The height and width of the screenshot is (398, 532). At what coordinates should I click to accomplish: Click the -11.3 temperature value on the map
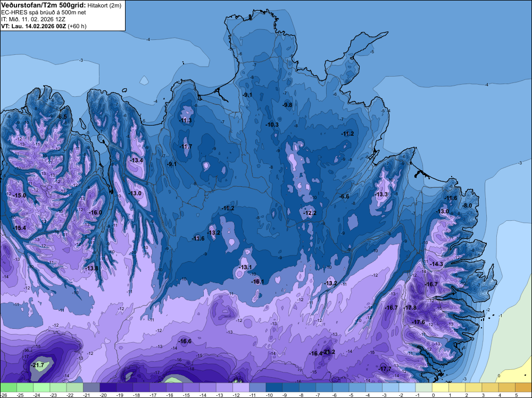185,120
